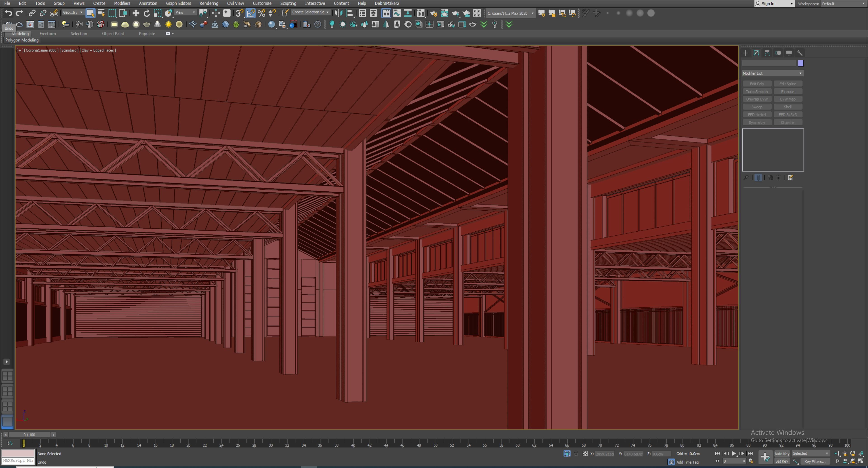Screen dimensions: 868x468
Task: Click the Time Configuration clock icon
Action: pyautogui.click(x=751, y=461)
